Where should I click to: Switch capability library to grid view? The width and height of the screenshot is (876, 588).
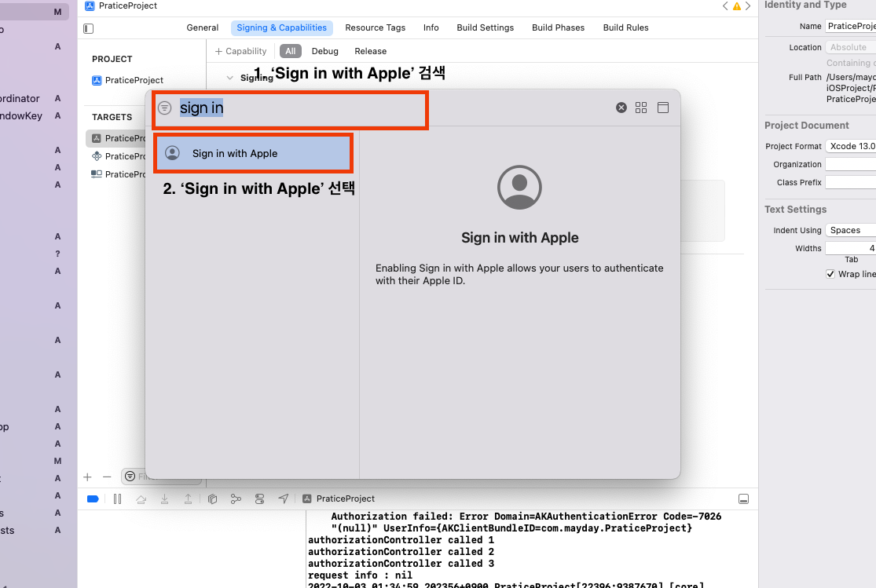click(641, 108)
